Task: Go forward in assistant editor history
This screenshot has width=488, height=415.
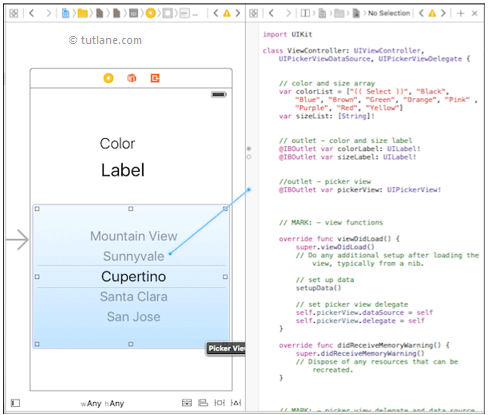Action: 288,13
